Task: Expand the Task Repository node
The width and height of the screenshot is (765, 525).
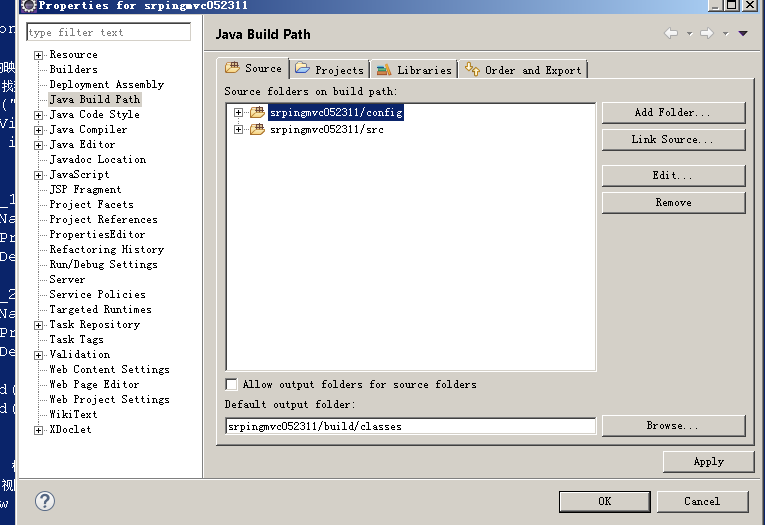Action: pyautogui.click(x=39, y=325)
